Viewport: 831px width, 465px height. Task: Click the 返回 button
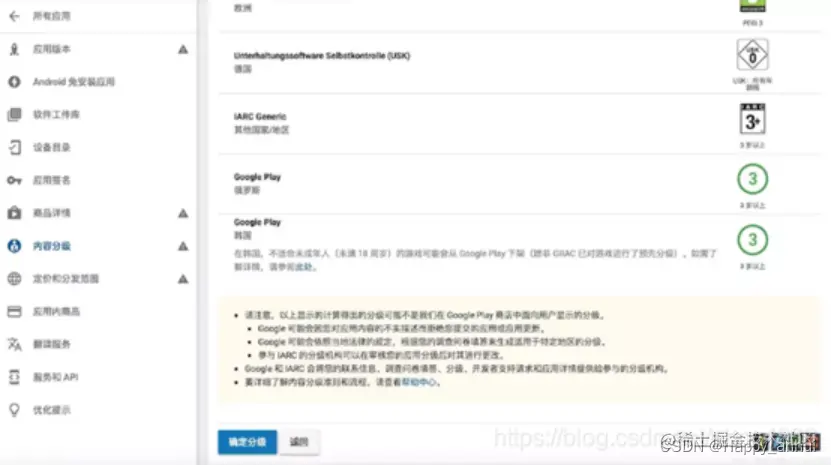pos(299,442)
